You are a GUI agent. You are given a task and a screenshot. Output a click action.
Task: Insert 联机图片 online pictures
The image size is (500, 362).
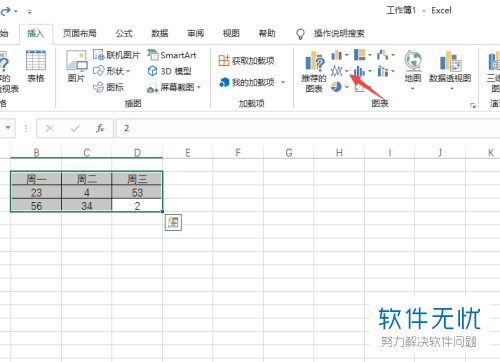coord(116,55)
